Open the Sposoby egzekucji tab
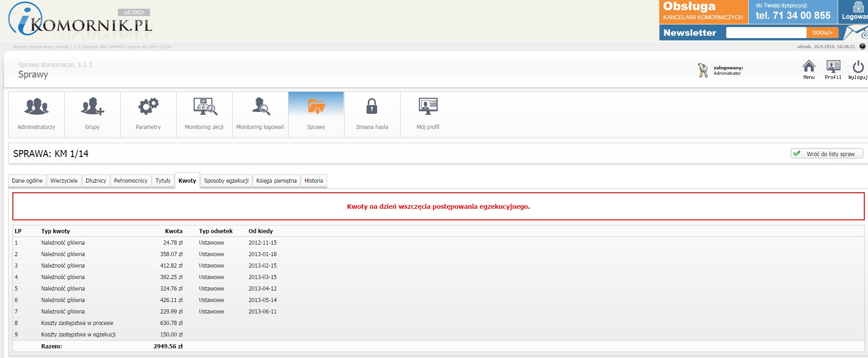The width and height of the screenshot is (868, 358). 226,181
